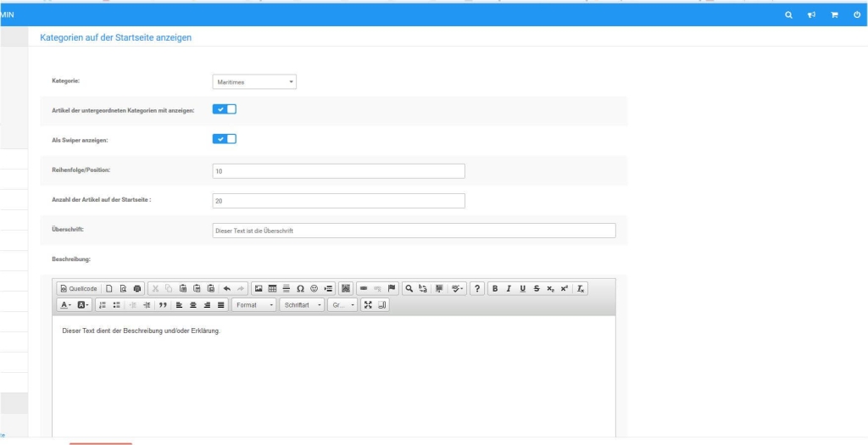Image resolution: width=868 pixels, height=445 pixels.
Task: Insert a table in the editor
Action: [273, 288]
